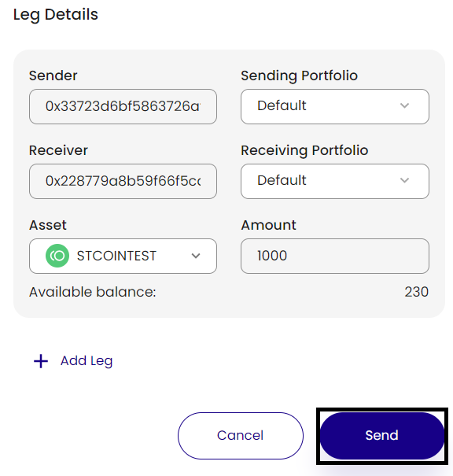Focus the Receiver address field
Screen dimensions: 453x476
click(x=123, y=181)
